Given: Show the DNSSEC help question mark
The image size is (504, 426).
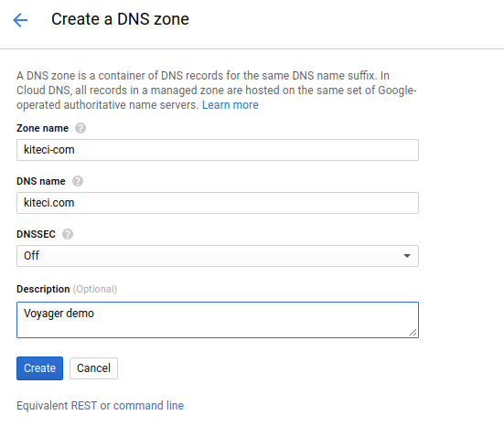Looking at the screenshot, I should [68, 234].
